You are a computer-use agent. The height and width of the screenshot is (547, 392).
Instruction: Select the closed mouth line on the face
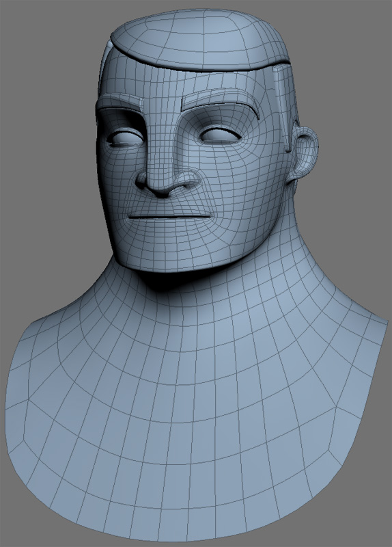[x=169, y=217]
